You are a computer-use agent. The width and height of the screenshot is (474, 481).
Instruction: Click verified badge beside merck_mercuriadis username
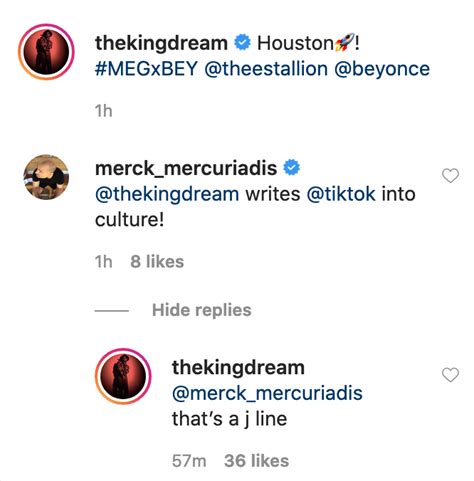(x=291, y=168)
